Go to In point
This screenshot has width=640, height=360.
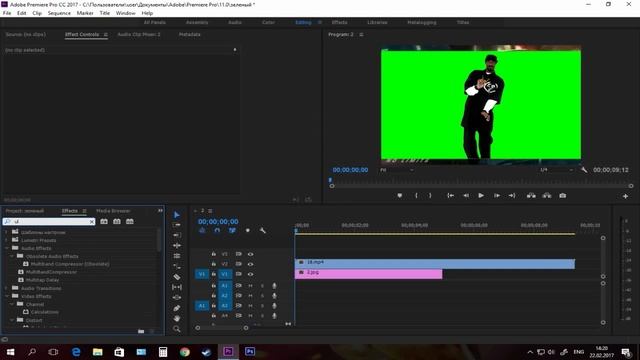pos(450,196)
